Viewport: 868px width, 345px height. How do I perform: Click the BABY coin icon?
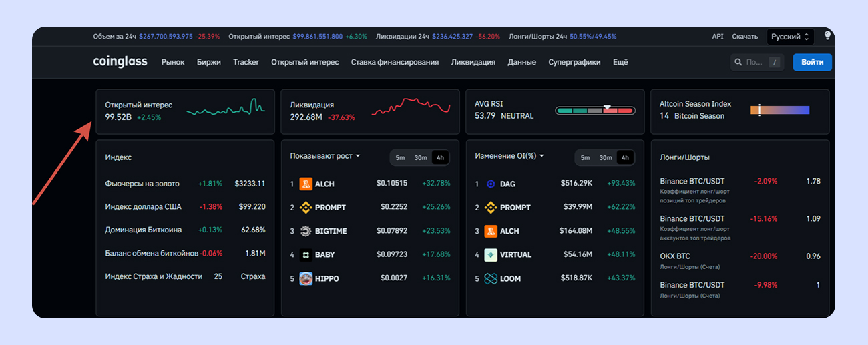306,254
